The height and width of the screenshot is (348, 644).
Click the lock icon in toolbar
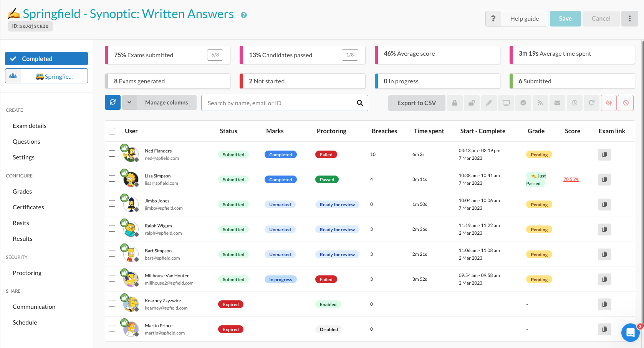[x=455, y=103]
